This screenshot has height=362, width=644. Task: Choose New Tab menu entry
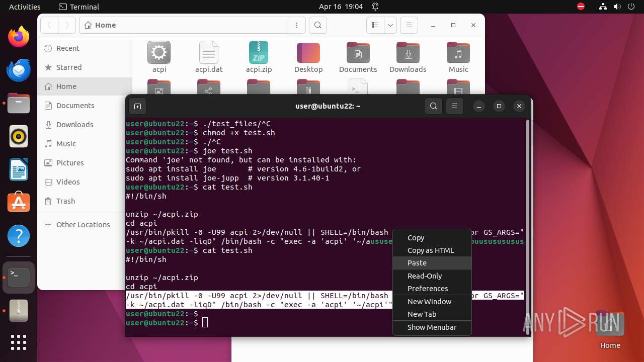click(x=432, y=314)
